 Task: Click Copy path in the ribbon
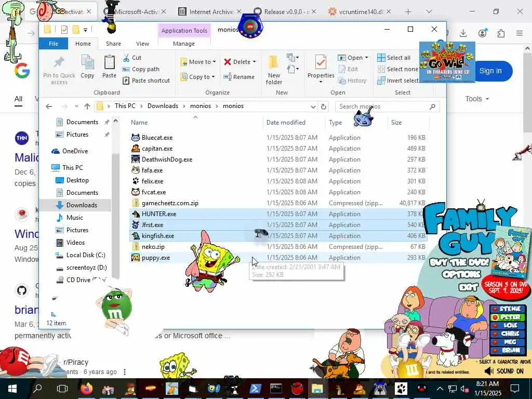click(141, 69)
